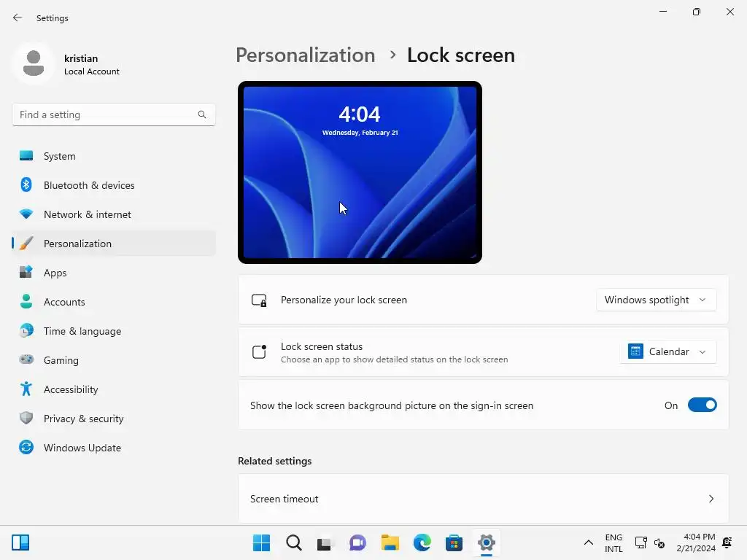747x560 pixels.
Task: Open File Explorer from taskbar
Action: pos(390,542)
